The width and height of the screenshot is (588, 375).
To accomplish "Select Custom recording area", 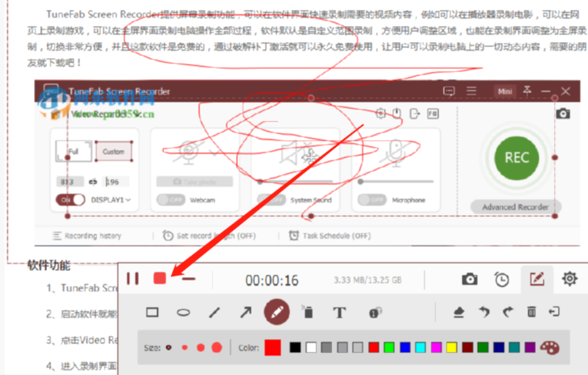I will point(113,151).
